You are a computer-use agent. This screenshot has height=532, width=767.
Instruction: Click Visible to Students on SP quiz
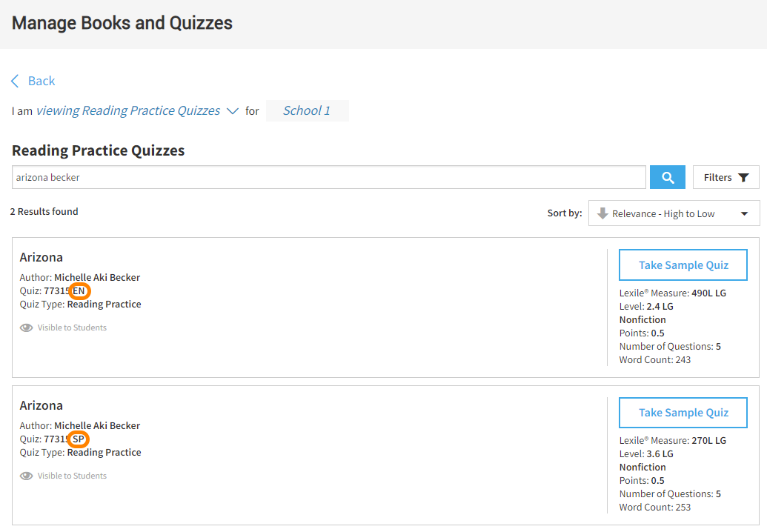point(72,476)
